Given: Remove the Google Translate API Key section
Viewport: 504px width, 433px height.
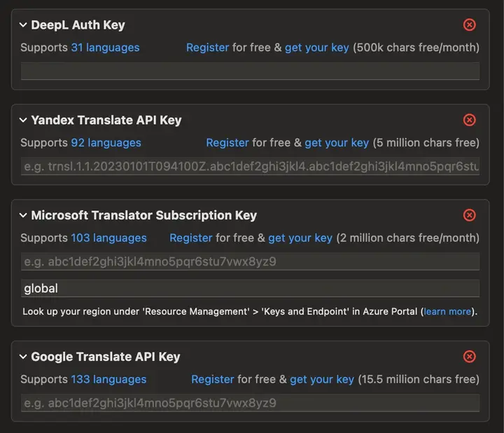Looking at the screenshot, I should tap(469, 357).
